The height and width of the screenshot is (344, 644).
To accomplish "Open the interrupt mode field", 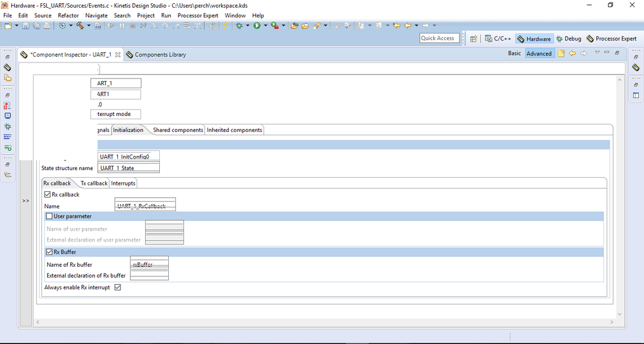I will [116, 114].
